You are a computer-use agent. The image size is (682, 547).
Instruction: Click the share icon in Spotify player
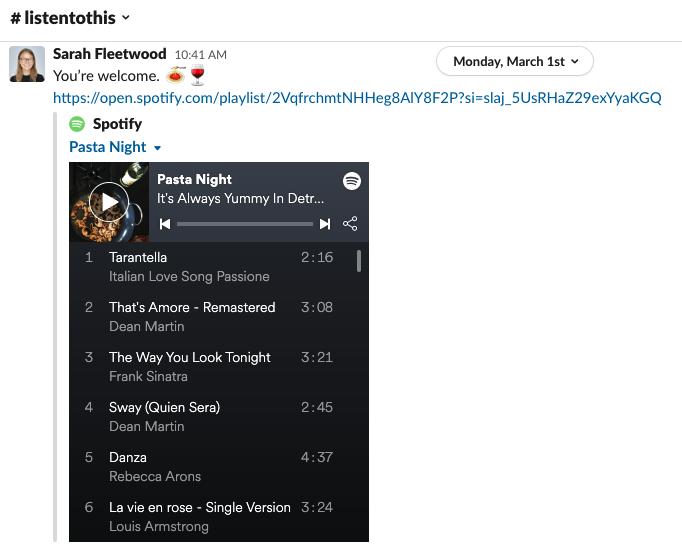click(350, 223)
